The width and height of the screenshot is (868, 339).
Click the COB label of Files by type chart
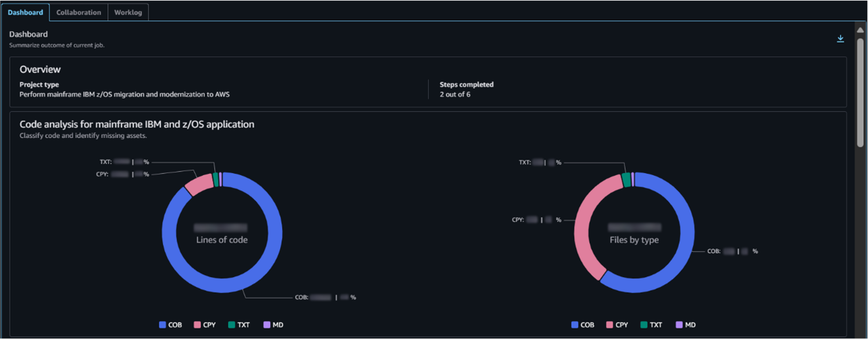[x=714, y=251]
